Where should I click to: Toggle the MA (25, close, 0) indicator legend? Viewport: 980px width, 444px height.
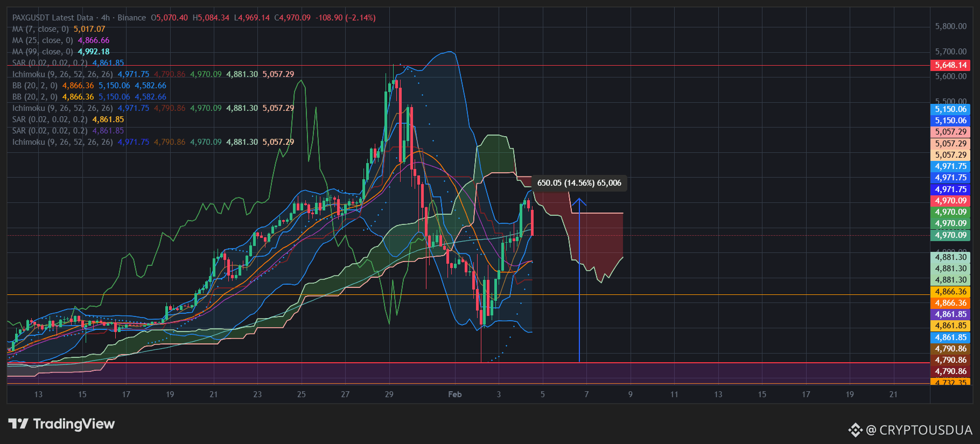pyautogui.click(x=43, y=40)
